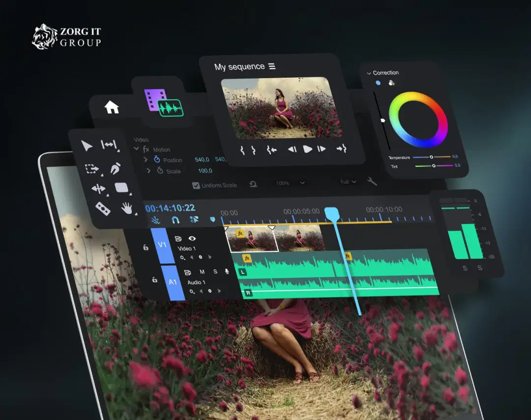Click the 00:14:10:22 timecode
This screenshot has width=531, height=420.
(x=170, y=208)
